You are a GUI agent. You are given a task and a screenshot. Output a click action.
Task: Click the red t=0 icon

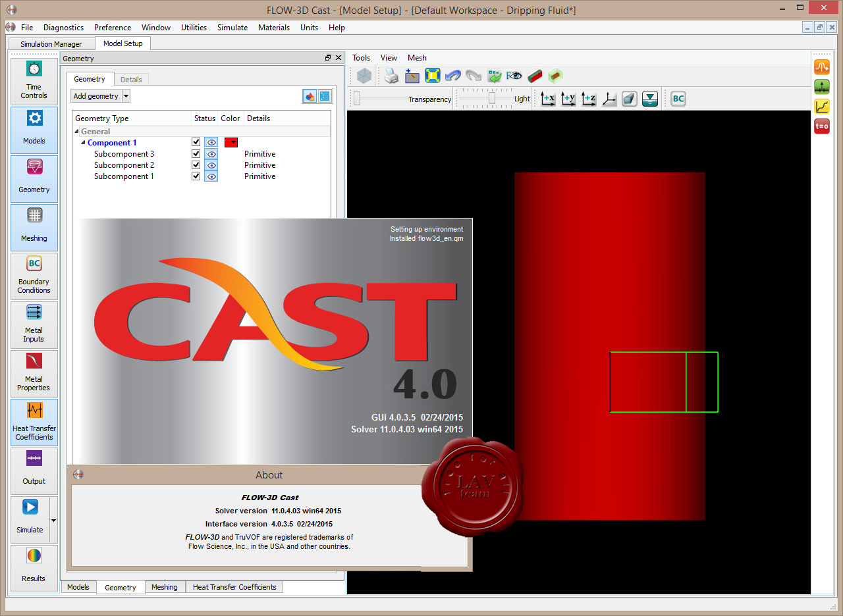[821, 126]
